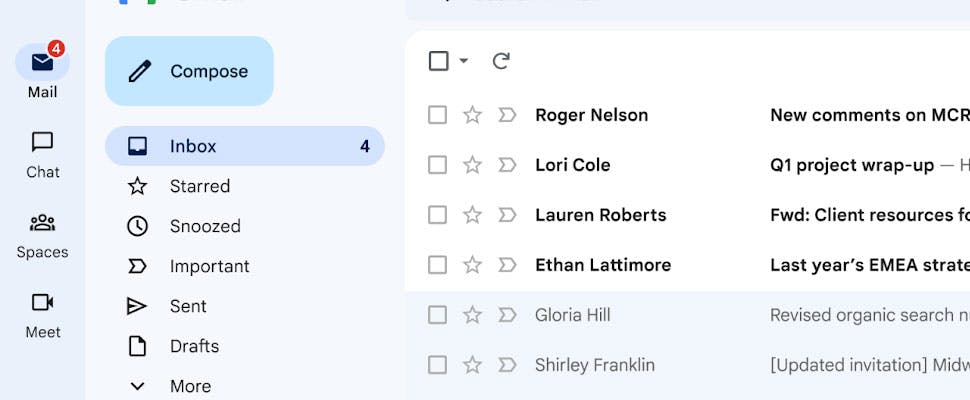Open Snoozed messages
This screenshot has height=400, width=970.
click(204, 226)
